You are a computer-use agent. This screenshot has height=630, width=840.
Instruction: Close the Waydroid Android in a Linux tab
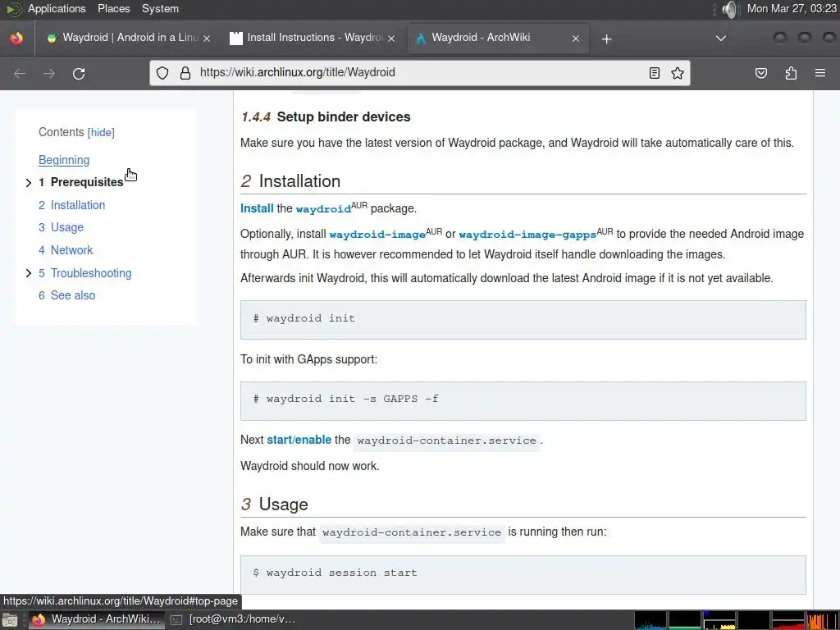(207, 39)
